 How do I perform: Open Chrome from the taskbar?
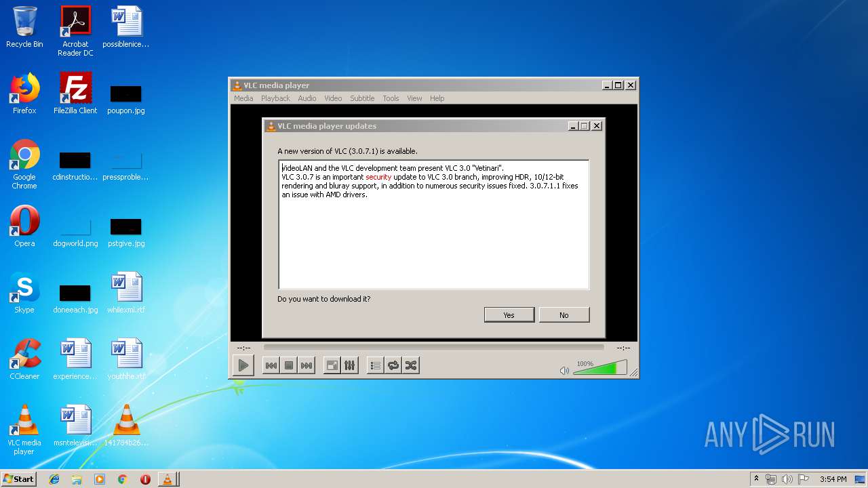(122, 479)
